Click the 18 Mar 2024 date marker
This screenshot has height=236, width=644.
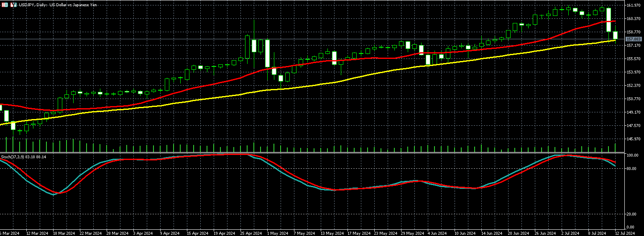(63, 233)
